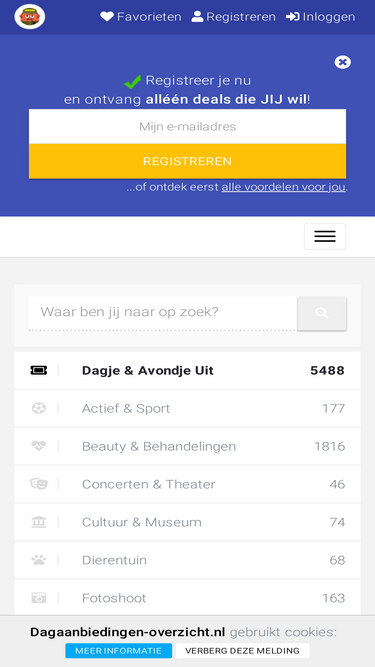
Task: Click the 'Waar ben jij naar op zoek?' search field
Action: [x=163, y=312]
